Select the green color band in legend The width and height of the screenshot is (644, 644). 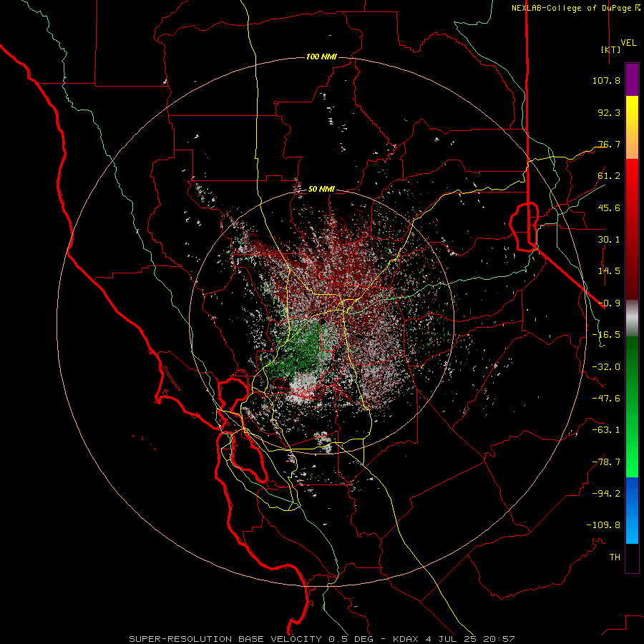632,406
